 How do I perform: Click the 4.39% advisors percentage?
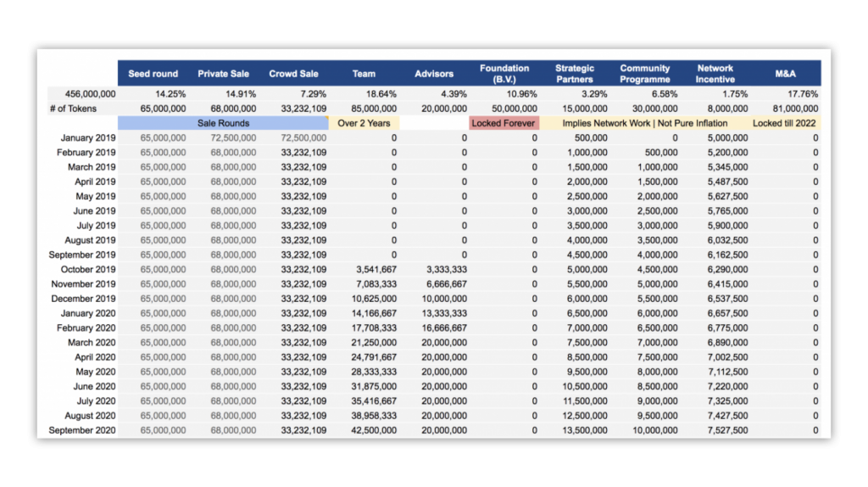click(454, 94)
